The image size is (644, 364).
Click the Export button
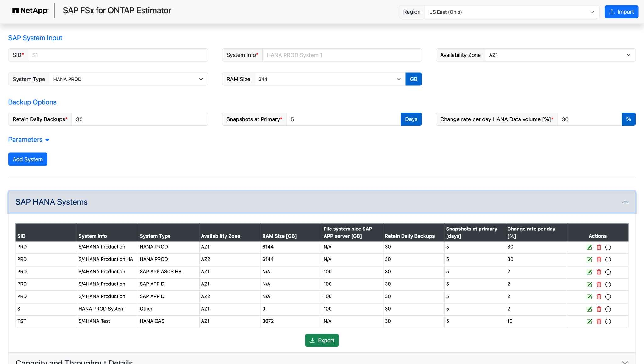click(322, 340)
